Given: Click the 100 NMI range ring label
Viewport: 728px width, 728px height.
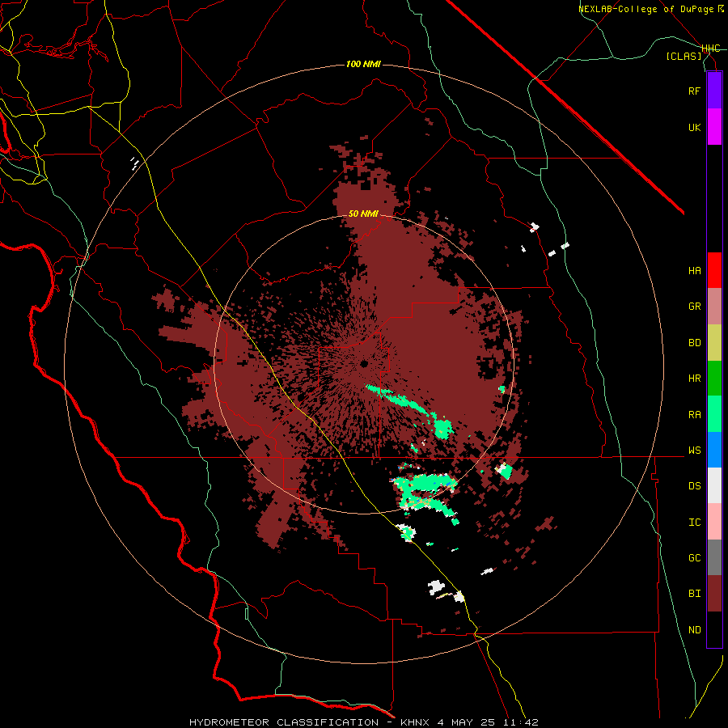Looking at the screenshot, I should tap(363, 64).
